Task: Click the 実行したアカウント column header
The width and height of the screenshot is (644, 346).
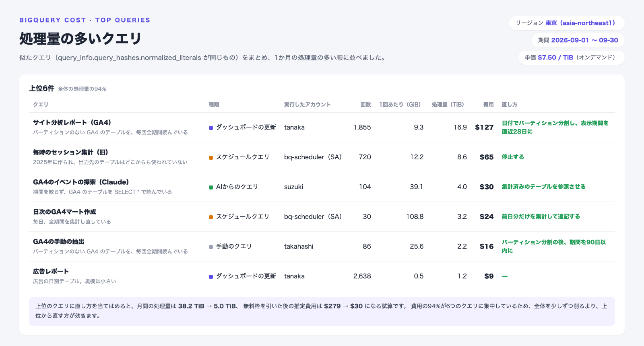Action: (308, 105)
